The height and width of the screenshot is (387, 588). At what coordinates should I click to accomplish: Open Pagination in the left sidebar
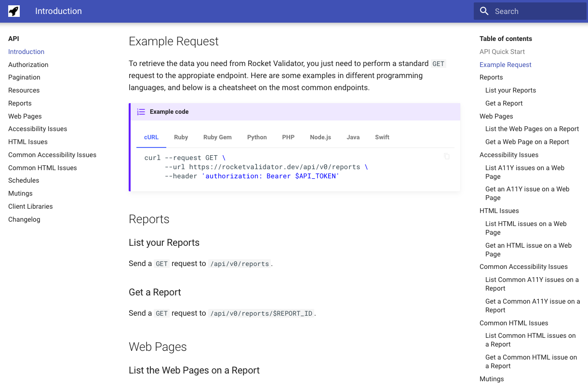24,77
